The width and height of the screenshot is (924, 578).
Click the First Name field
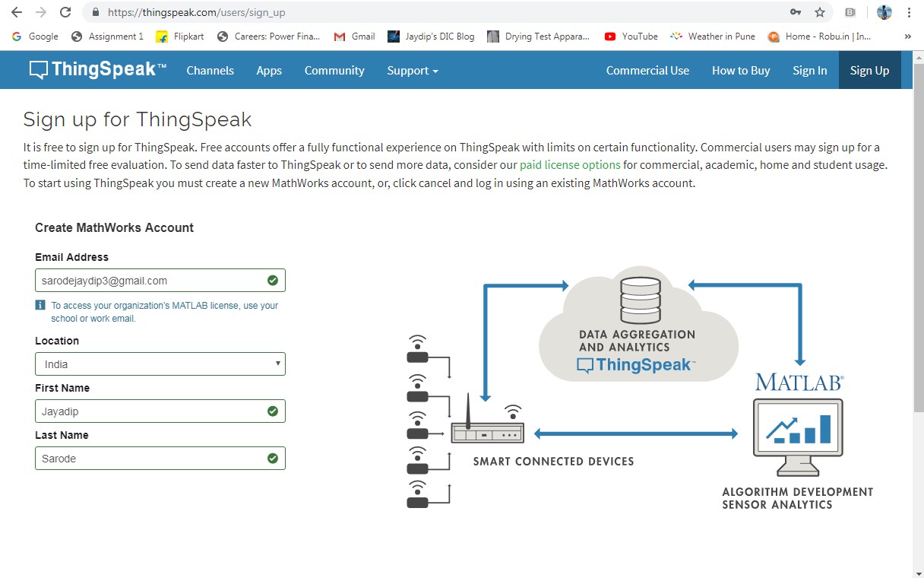tap(160, 411)
